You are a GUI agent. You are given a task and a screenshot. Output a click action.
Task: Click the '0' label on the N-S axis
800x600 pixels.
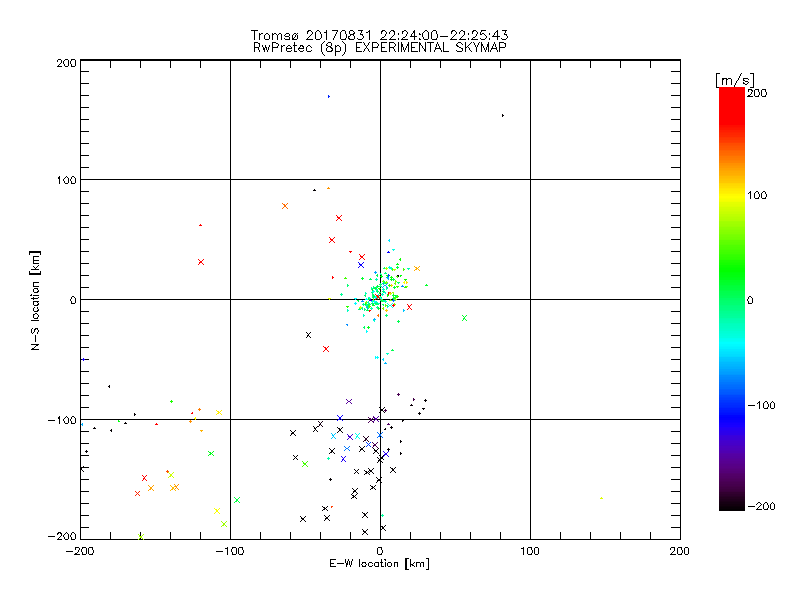click(73, 300)
